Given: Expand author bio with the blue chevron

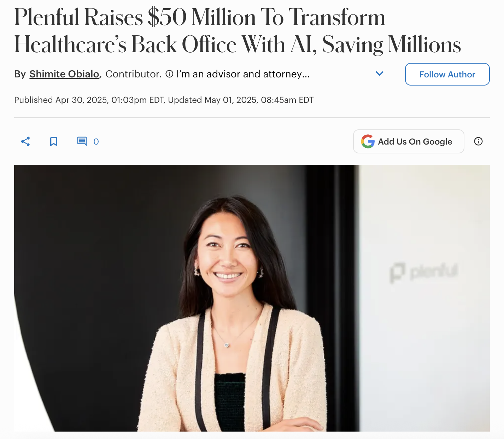Looking at the screenshot, I should click(380, 74).
